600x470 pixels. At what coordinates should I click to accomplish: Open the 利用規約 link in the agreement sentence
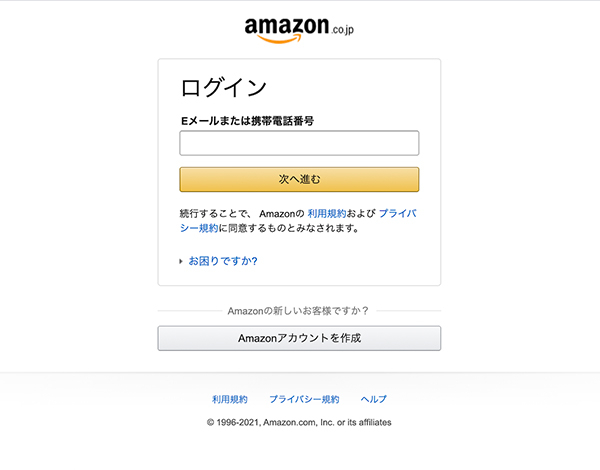pos(326,214)
